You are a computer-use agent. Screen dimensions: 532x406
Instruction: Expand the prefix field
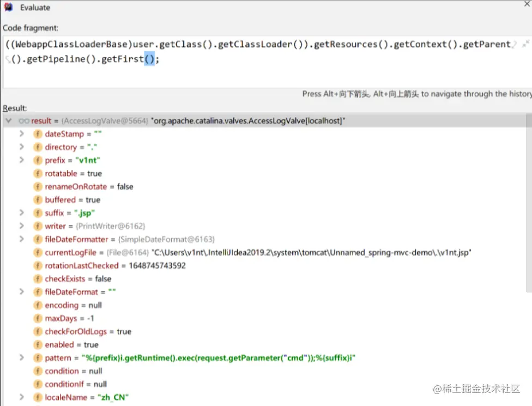tap(22, 160)
